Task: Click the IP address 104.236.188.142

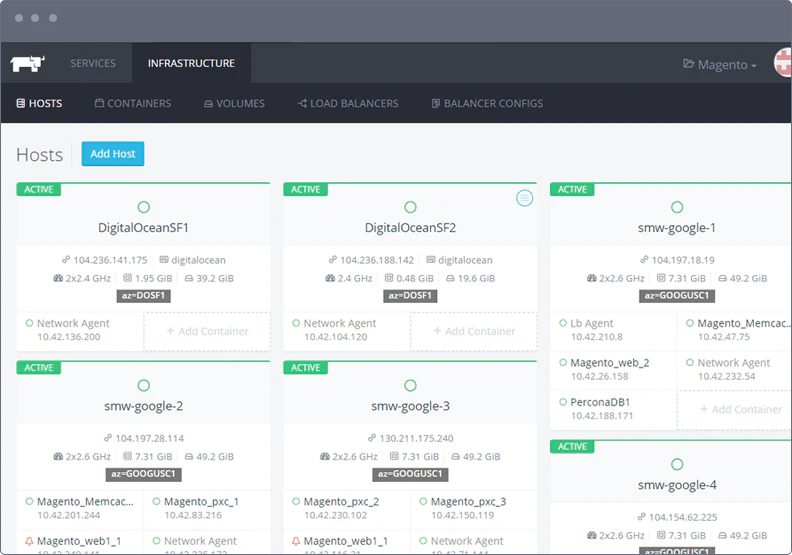Action: (x=377, y=260)
